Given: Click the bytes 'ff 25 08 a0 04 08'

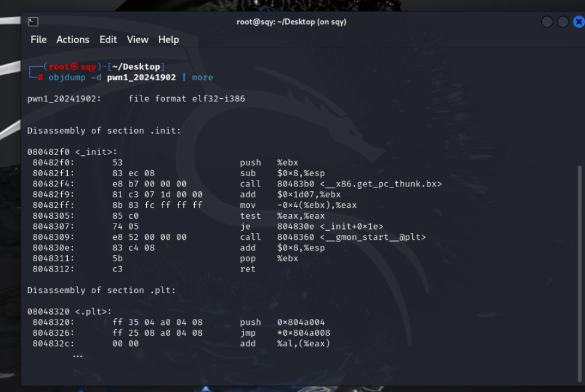Looking at the screenshot, I should pyautogui.click(x=158, y=333).
